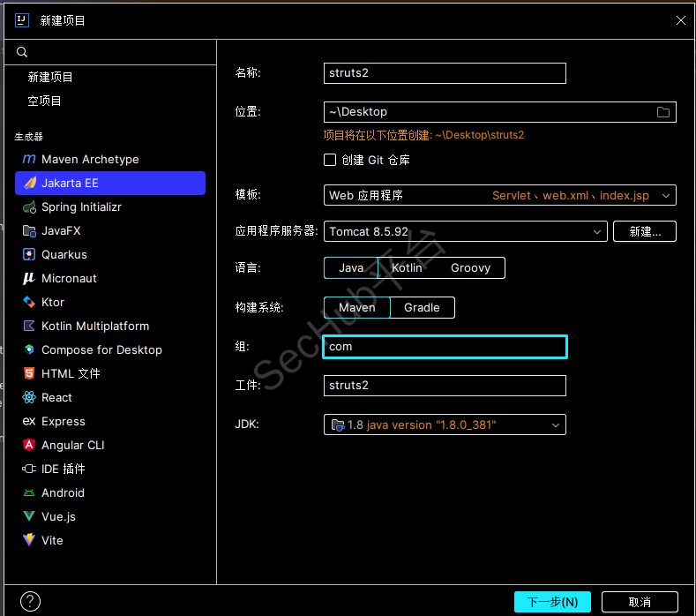Click the Quarkus generator icon

[x=29, y=255]
